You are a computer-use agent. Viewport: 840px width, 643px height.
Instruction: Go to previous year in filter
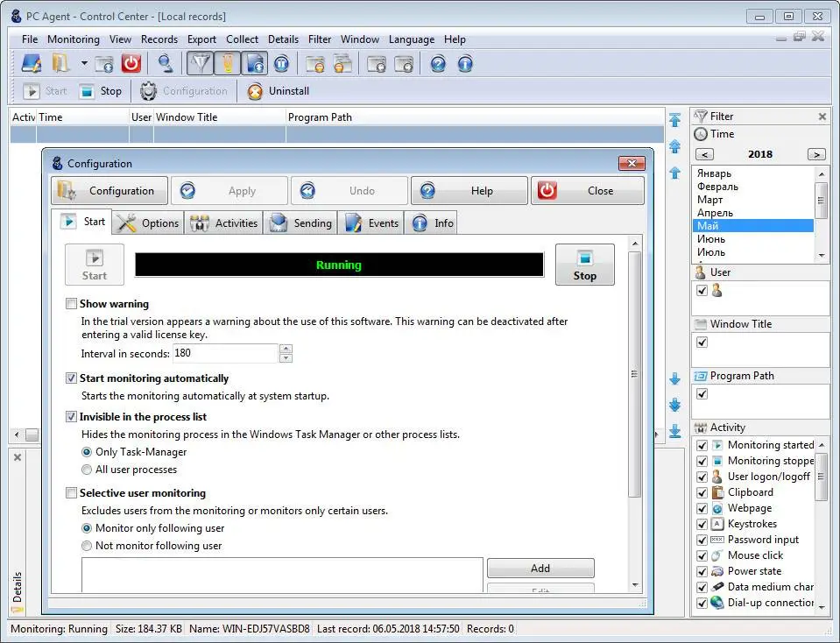click(x=704, y=154)
